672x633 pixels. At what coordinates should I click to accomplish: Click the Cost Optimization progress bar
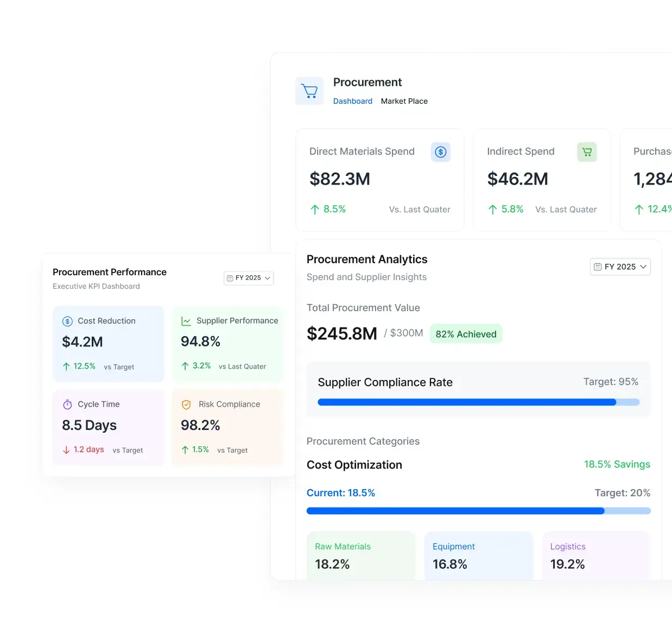pyautogui.click(x=478, y=511)
